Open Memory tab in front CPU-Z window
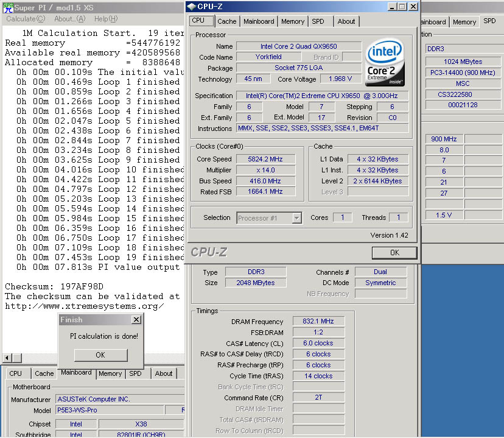Viewport: 504px width, 438px height. coord(293,21)
